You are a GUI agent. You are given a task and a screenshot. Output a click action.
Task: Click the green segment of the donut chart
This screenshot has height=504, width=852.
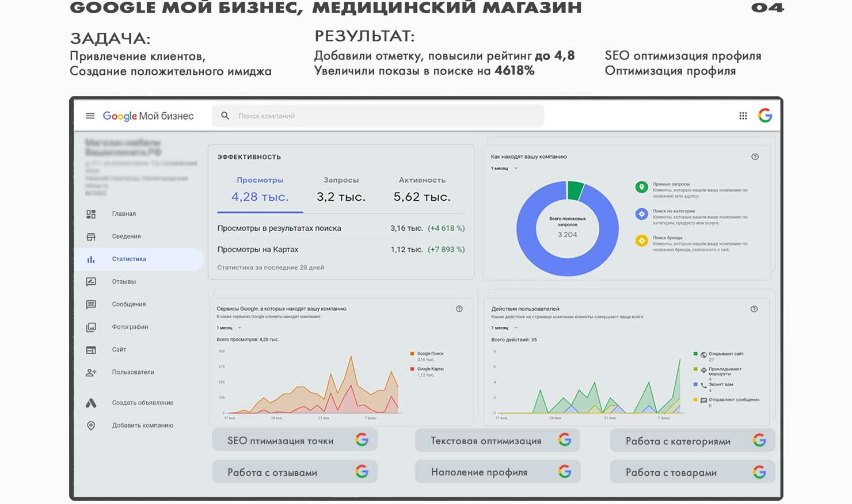(x=575, y=190)
